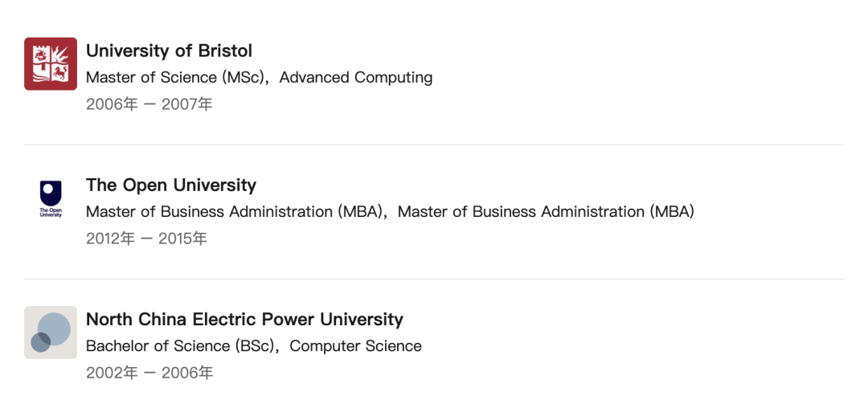This screenshot has height=404, width=868.
Task: Click the 2015年 end year
Action: pyautogui.click(x=182, y=239)
